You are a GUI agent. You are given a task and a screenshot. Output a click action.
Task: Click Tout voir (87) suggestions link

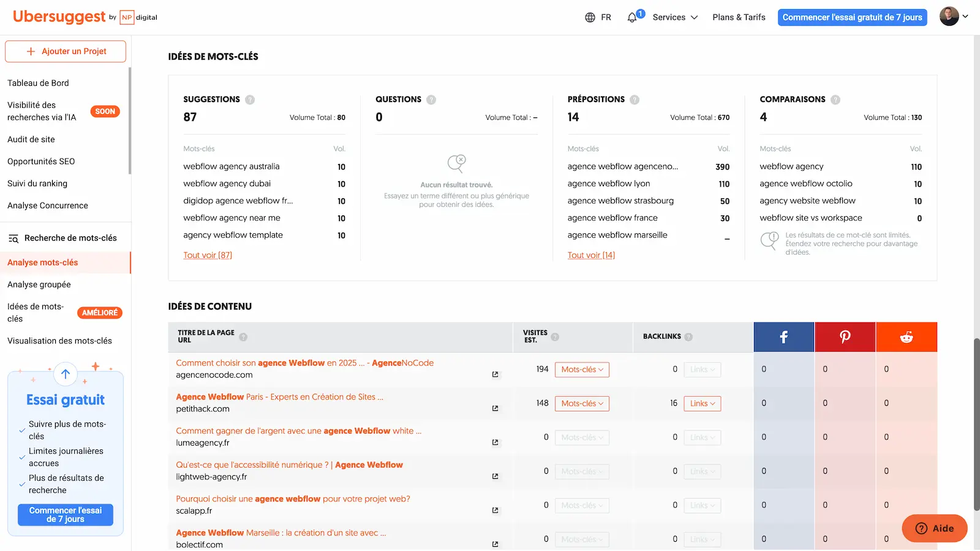tap(208, 255)
